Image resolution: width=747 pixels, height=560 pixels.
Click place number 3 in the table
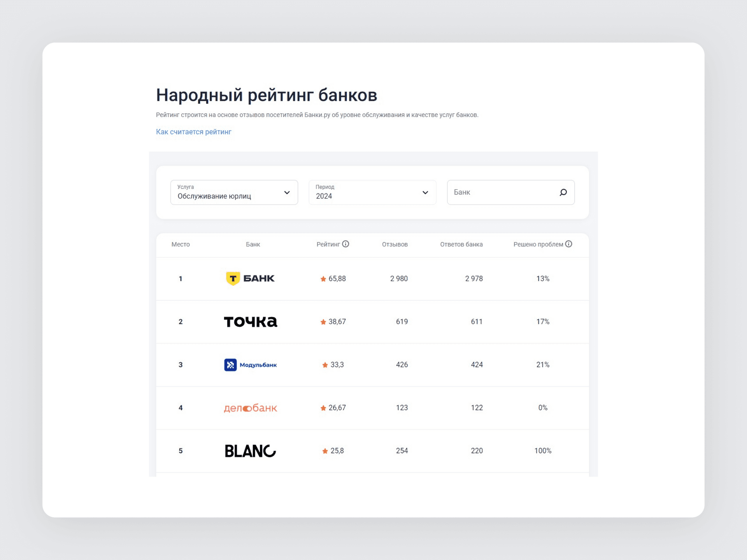181,365
